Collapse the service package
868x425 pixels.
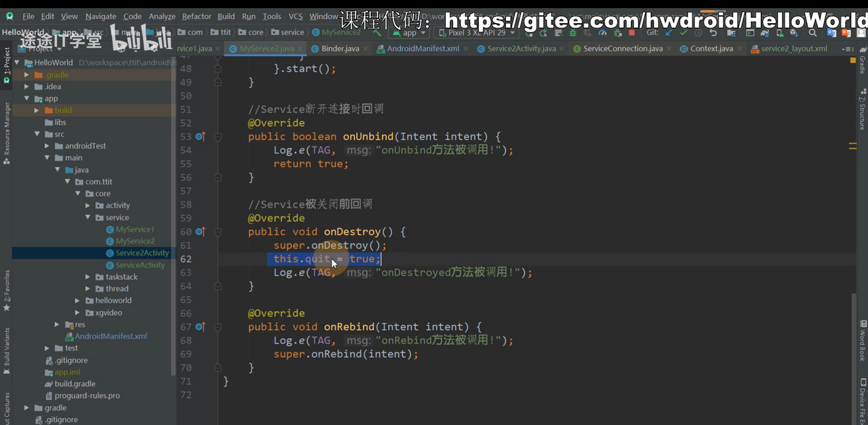pos(87,217)
